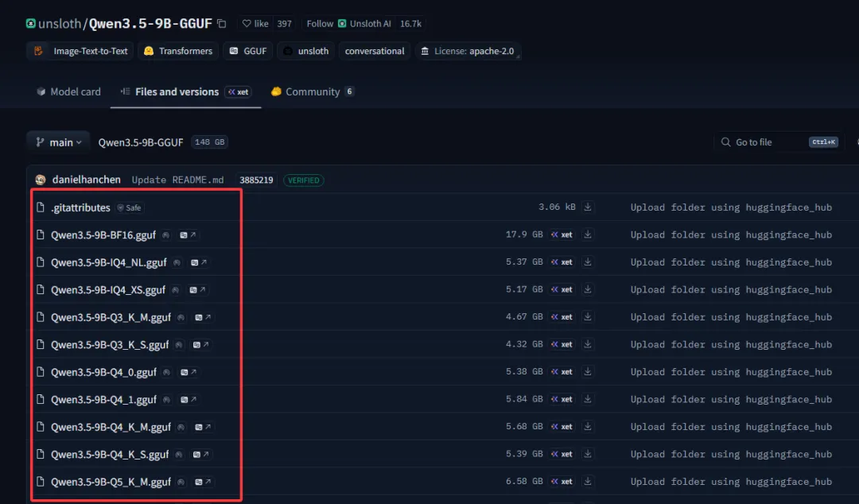
Task: Download the Q5_K_M gguf file
Action: tap(587, 481)
